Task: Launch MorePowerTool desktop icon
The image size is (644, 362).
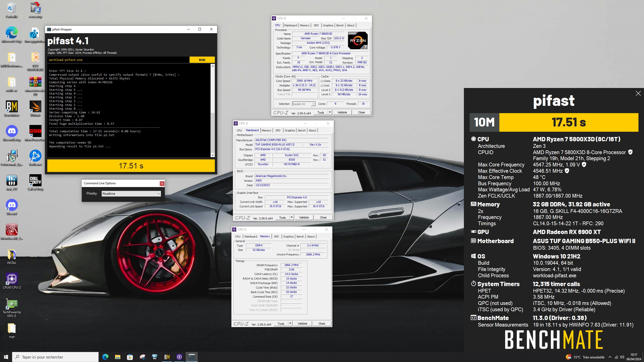Action: (35, 133)
